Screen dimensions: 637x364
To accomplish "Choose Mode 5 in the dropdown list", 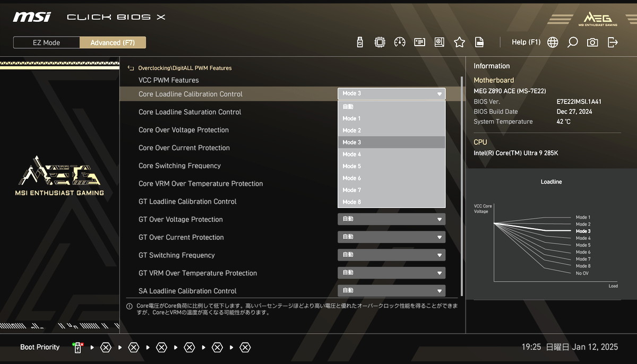I will coord(392,166).
